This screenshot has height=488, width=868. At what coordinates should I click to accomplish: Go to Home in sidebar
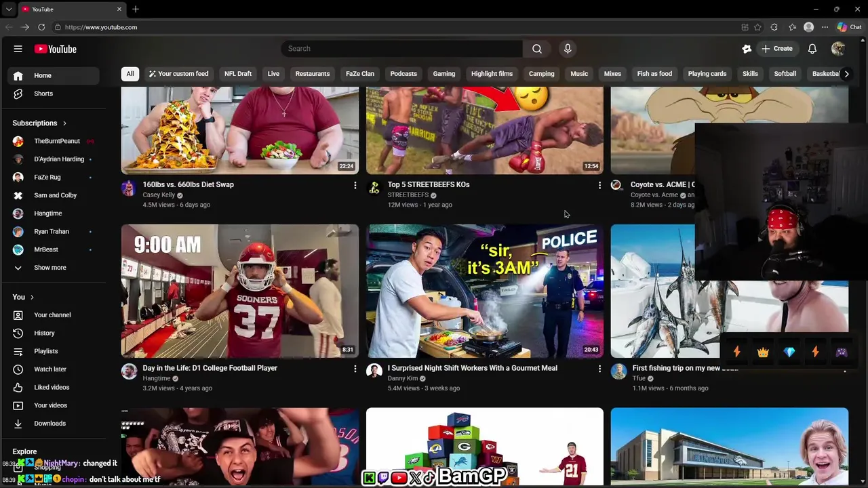point(53,75)
